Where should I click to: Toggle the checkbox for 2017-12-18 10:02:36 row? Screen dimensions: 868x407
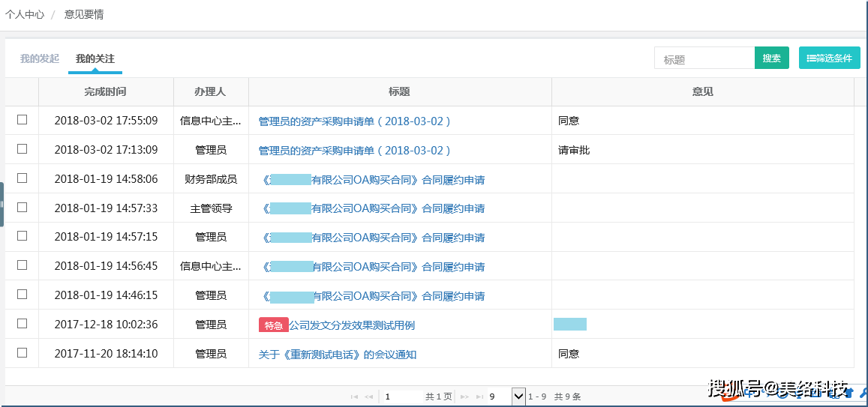click(x=23, y=324)
